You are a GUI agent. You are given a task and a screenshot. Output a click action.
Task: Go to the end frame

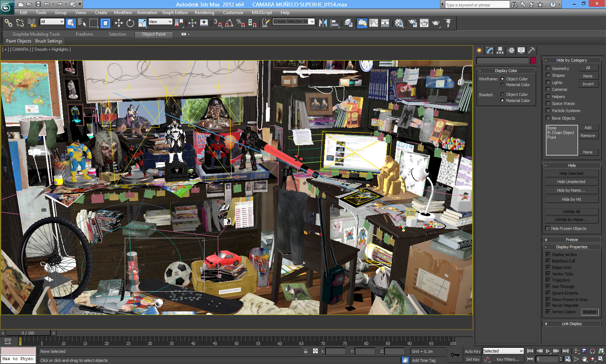tap(565, 351)
